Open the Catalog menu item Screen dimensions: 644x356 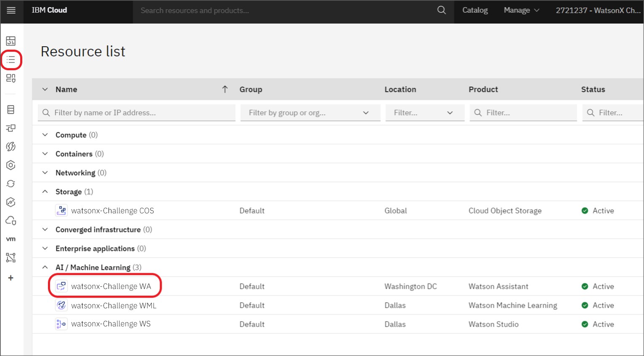475,11
